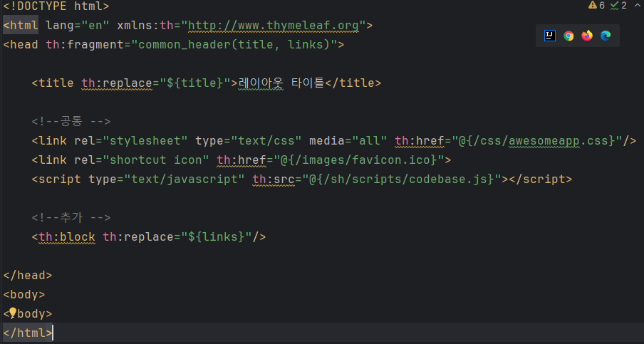Click the closing html tag

click(28, 333)
